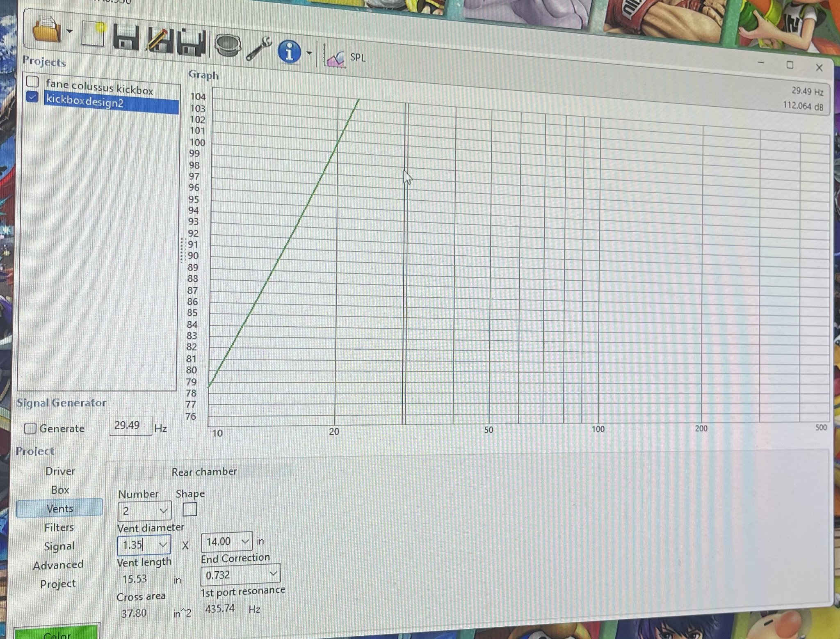This screenshot has width=840, height=639.
Task: Open the Advanced project section
Action: [58, 565]
